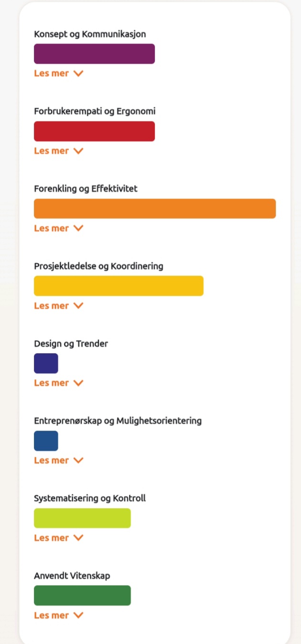Viewport: 301px width, 644px height.
Task: Click the lime Systematisering og Kontroll bar
Action: (82, 518)
